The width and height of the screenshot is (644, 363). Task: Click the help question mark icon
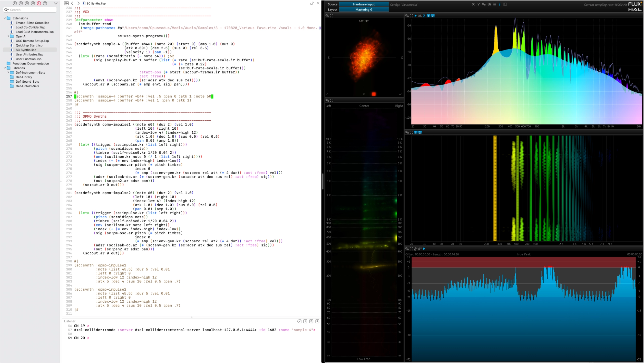[x=479, y=4]
